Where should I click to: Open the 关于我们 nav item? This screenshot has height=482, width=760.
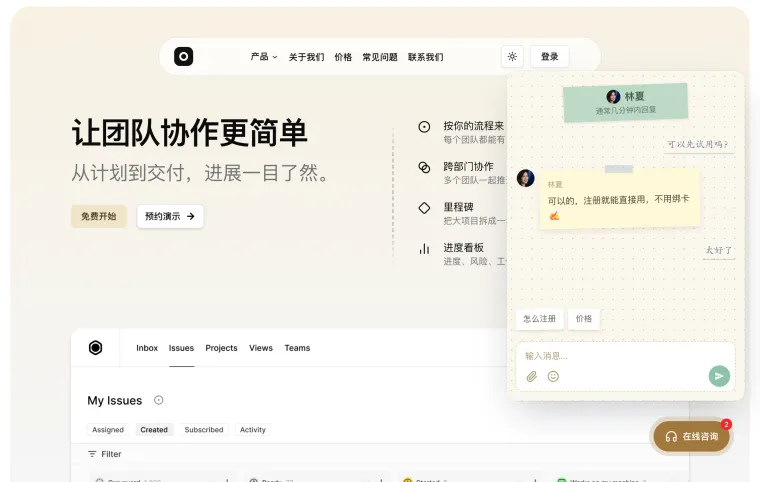(306, 57)
